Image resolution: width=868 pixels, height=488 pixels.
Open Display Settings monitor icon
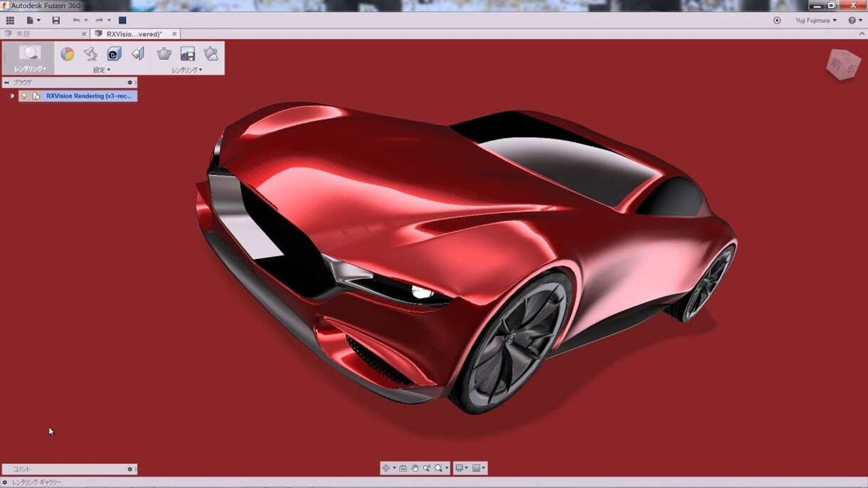(x=460, y=468)
